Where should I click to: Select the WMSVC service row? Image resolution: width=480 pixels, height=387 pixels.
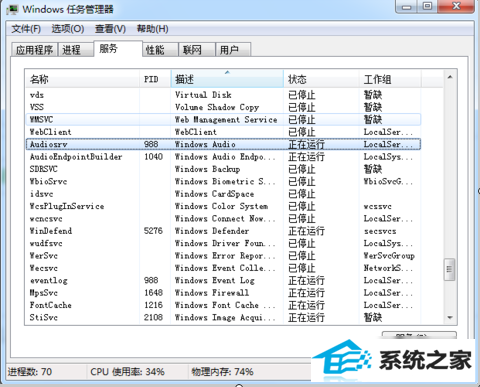[x=223, y=120]
